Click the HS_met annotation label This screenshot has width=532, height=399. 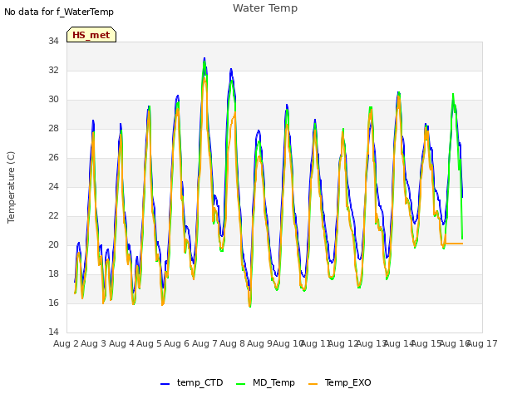(91, 35)
